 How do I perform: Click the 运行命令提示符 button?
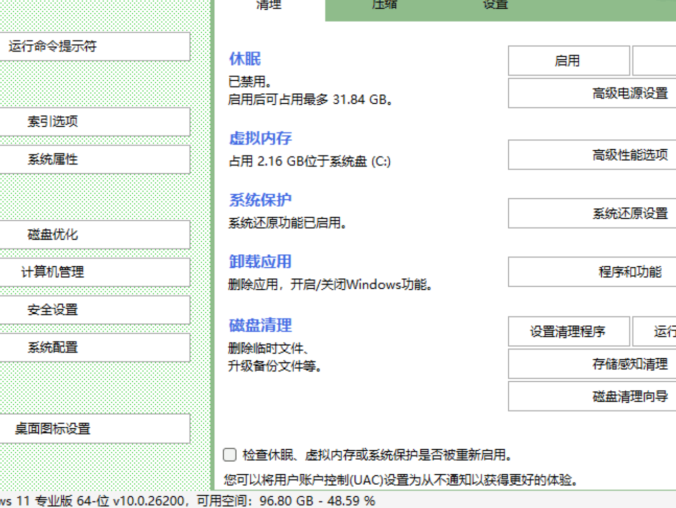click(94, 47)
